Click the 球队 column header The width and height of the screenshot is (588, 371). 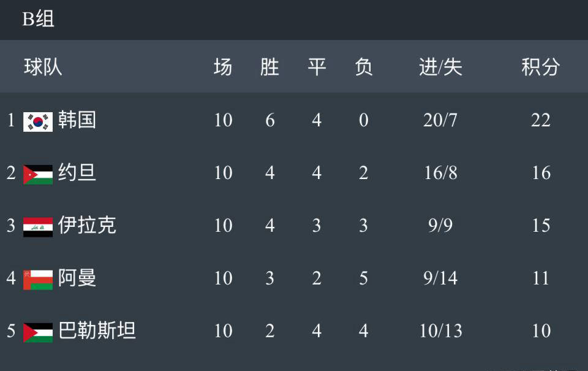click(x=43, y=66)
